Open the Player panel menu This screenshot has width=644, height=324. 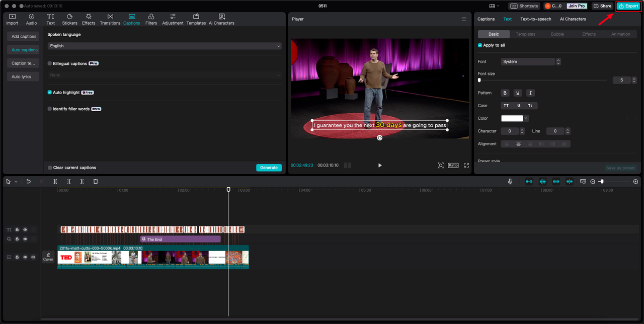coord(464,19)
